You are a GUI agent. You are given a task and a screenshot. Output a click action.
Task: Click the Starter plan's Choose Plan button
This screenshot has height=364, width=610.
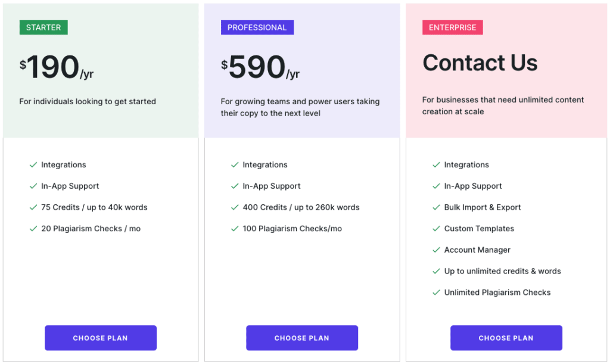[100, 338]
